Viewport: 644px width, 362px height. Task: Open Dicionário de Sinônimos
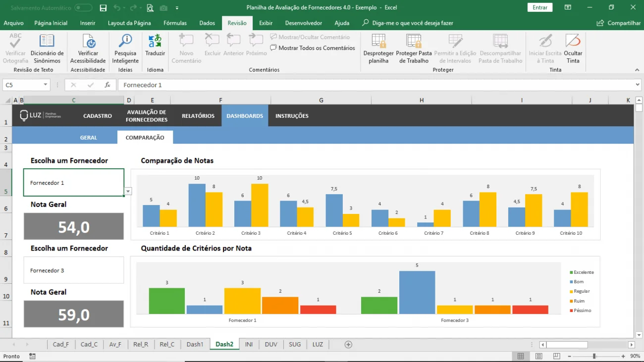[x=47, y=49]
